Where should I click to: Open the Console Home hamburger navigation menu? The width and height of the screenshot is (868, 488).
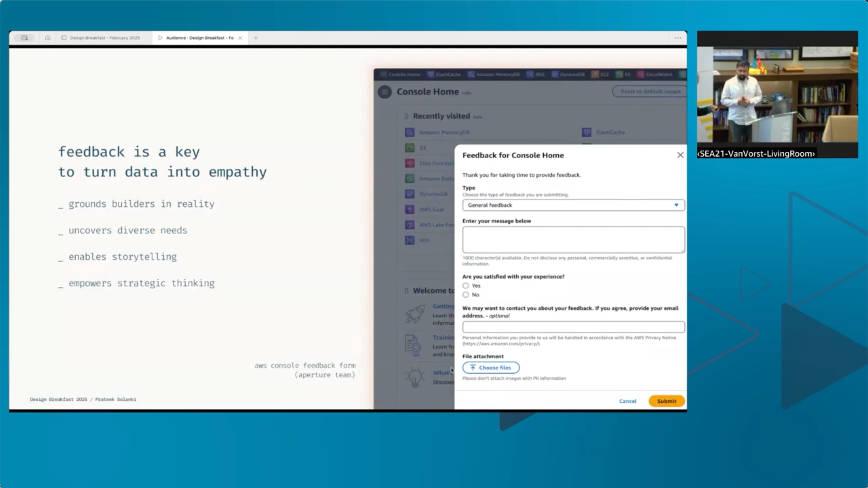(x=384, y=92)
